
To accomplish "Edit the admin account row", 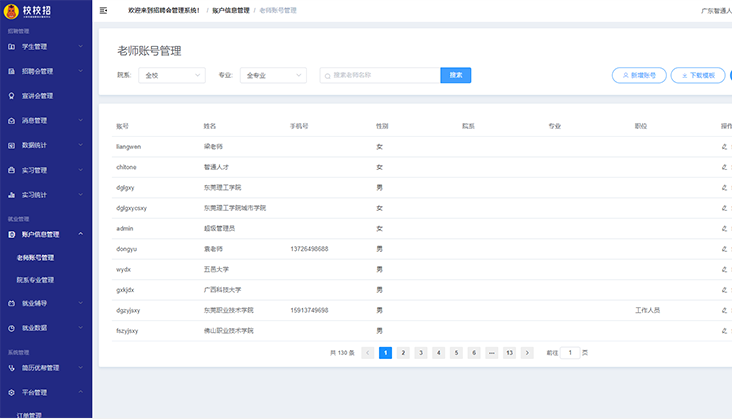I will pyautogui.click(x=724, y=229).
